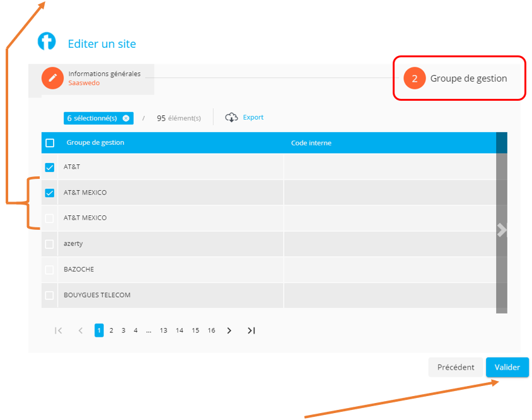The width and height of the screenshot is (532, 420).
Task: Select page 15 in pagination
Action: click(x=195, y=331)
